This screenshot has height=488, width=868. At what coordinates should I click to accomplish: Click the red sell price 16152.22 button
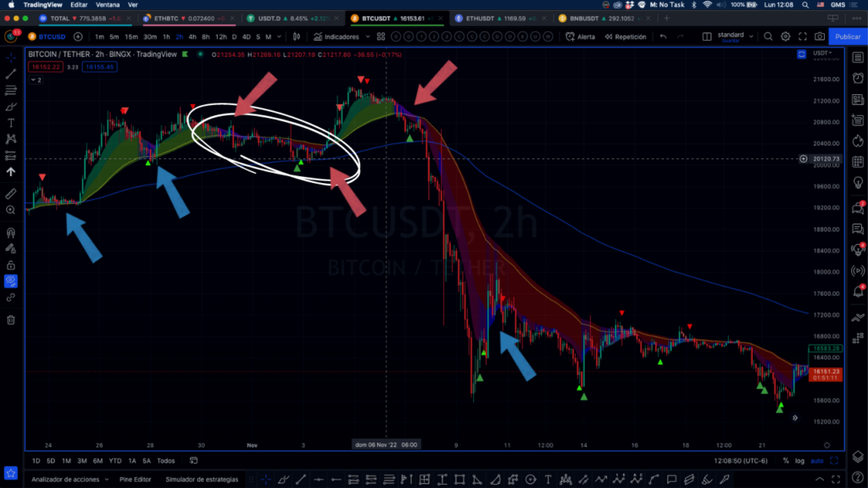click(46, 67)
